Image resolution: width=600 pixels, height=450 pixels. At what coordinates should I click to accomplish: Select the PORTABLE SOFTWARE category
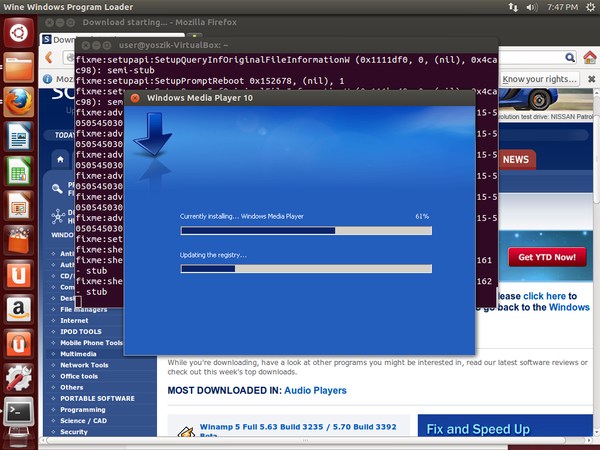click(x=97, y=398)
